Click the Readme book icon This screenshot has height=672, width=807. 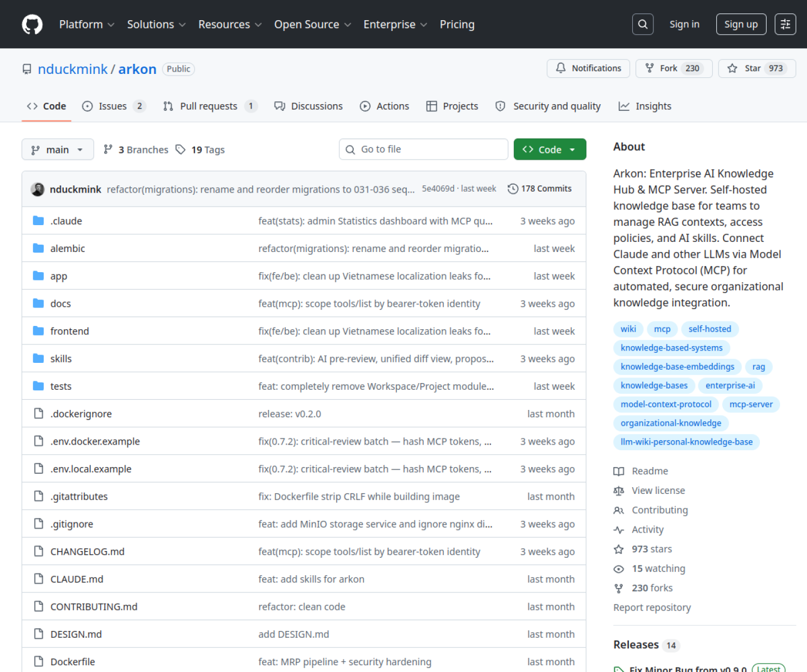(619, 471)
